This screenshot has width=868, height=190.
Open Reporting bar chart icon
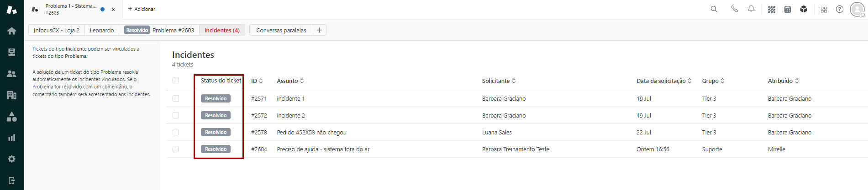tap(12, 138)
